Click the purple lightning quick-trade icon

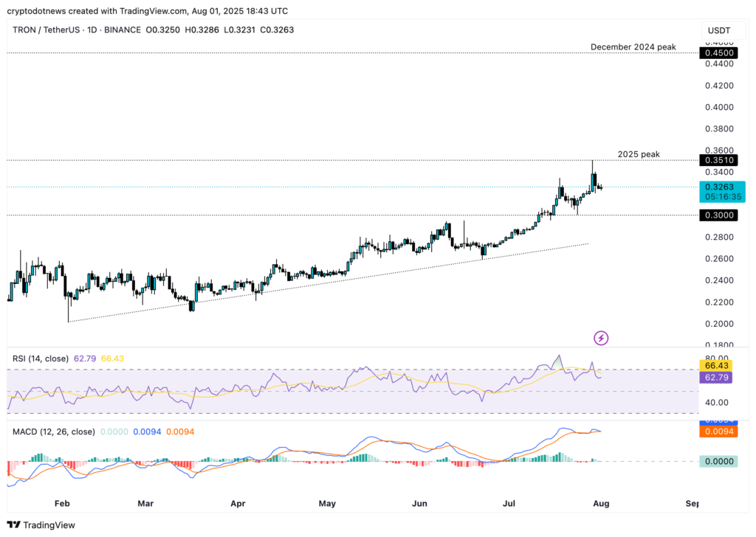click(601, 338)
